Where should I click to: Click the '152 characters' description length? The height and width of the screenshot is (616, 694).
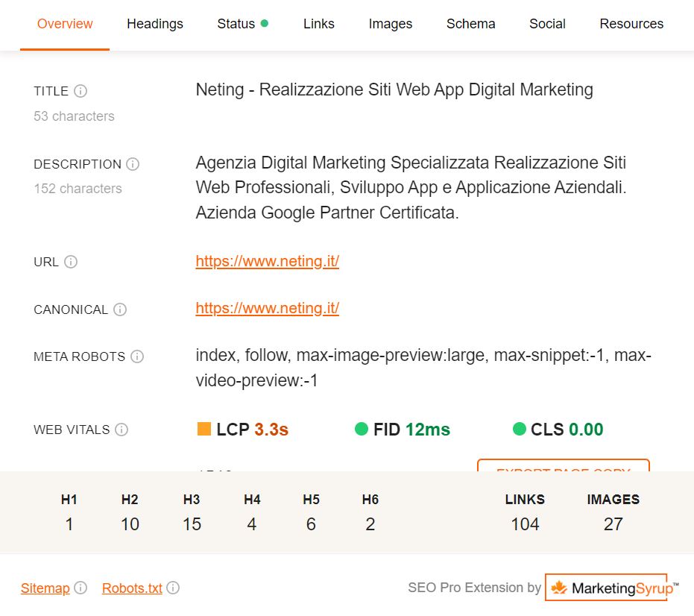[x=78, y=189]
